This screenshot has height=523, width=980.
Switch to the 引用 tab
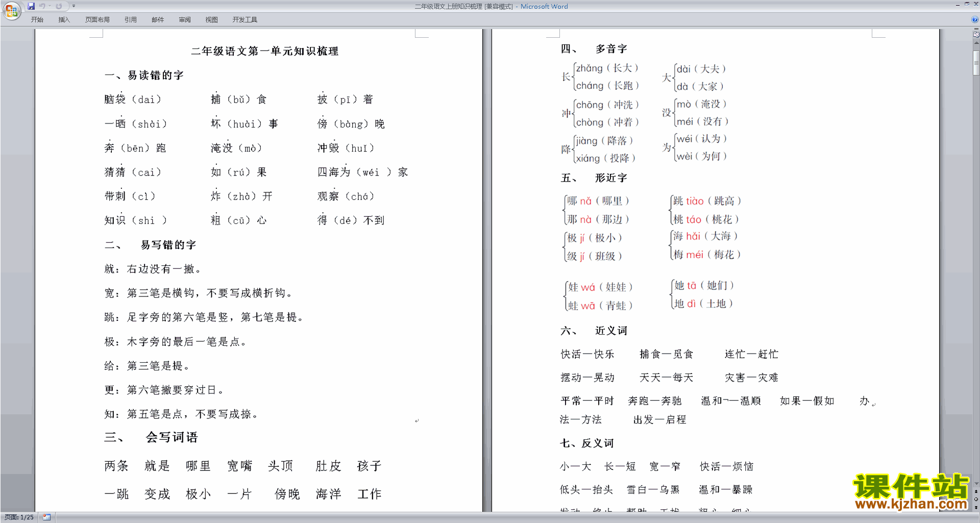pyautogui.click(x=131, y=20)
